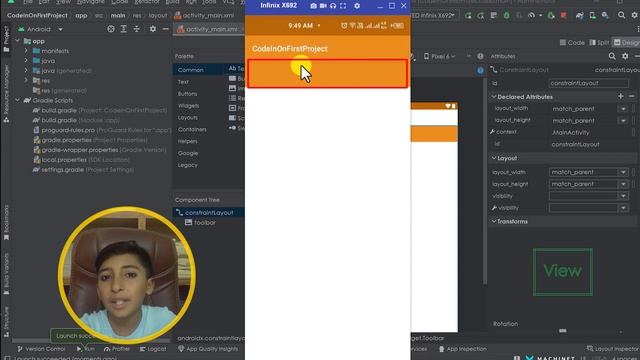Select the Widgets palette category
This screenshot has height=360, width=640.
(x=188, y=106)
